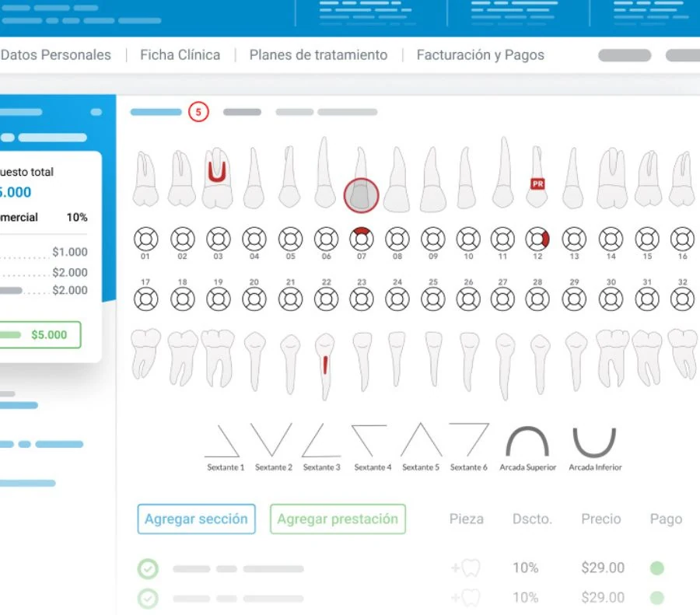Open the Planes de tratamiento tab
Screen dimensions: 700x615
pyautogui.click(x=317, y=55)
